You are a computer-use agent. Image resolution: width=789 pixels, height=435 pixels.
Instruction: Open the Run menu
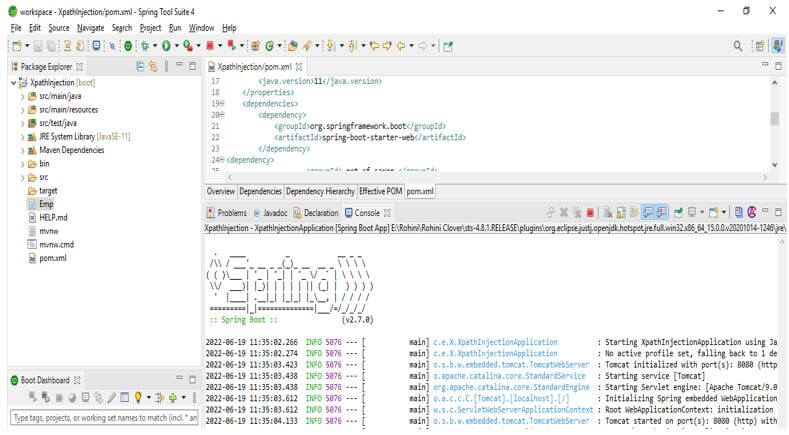tap(175, 28)
